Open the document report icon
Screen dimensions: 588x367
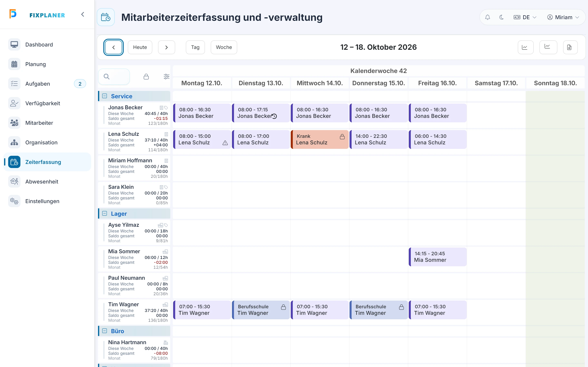tap(570, 47)
